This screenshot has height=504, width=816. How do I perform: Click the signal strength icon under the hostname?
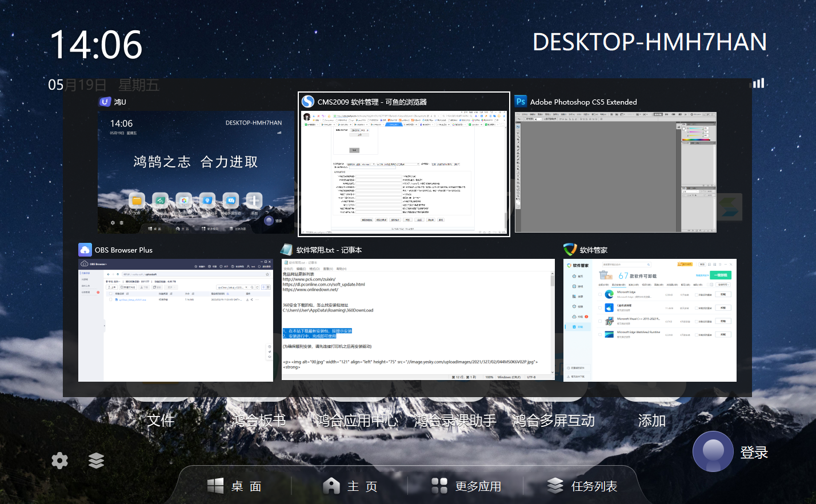click(758, 83)
